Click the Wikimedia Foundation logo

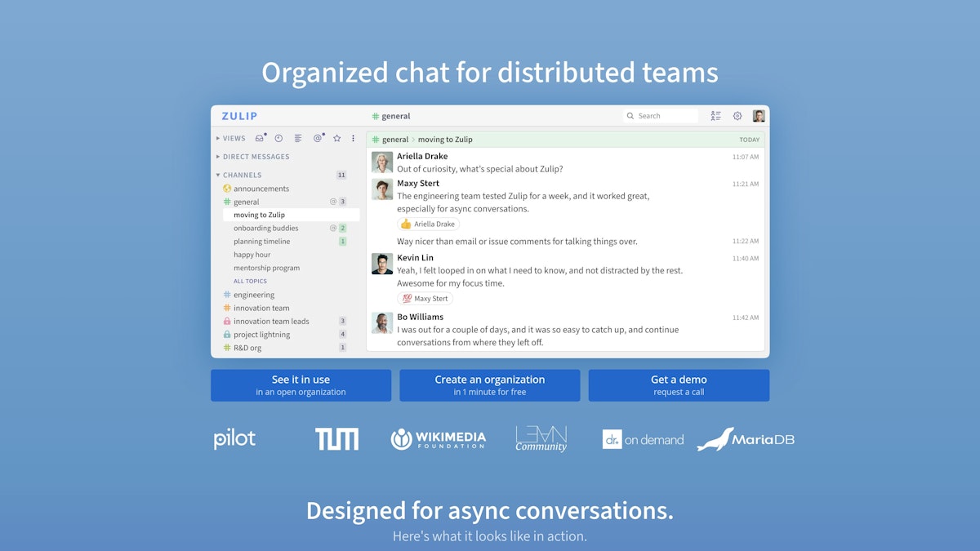(x=439, y=439)
